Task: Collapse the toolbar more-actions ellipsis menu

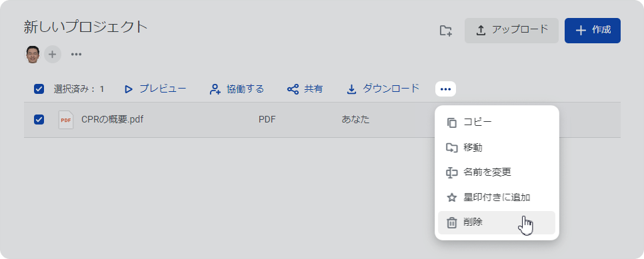Action: pos(445,89)
